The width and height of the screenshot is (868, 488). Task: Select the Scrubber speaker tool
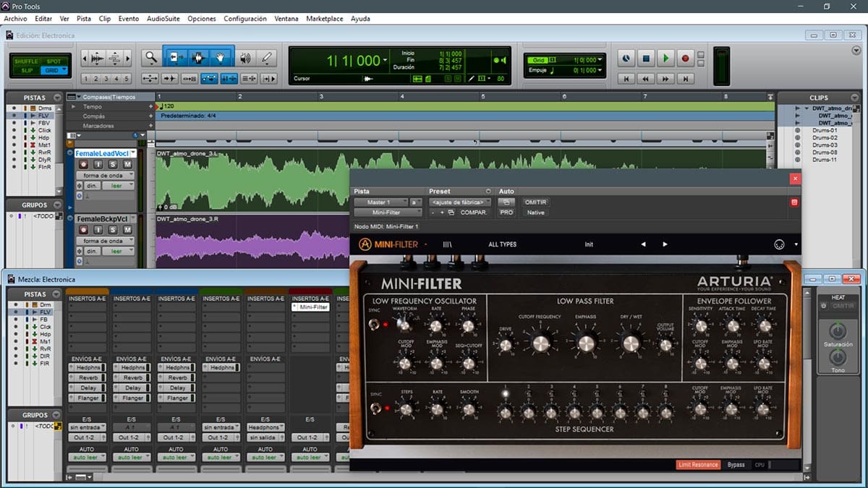tap(245, 58)
